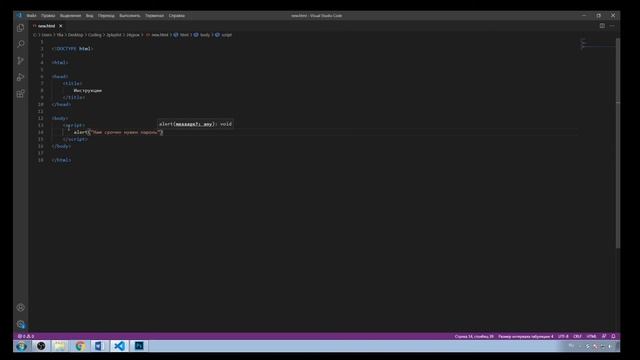Click the notifications bell in status bar
Viewport: 640px width, 360px height.
click(x=613, y=336)
